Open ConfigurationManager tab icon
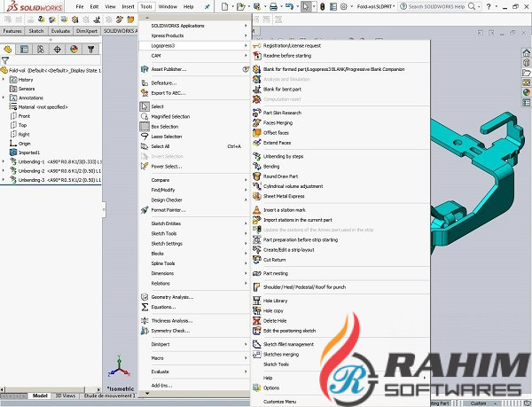Viewport: 532px width, 407px height. (41, 50)
